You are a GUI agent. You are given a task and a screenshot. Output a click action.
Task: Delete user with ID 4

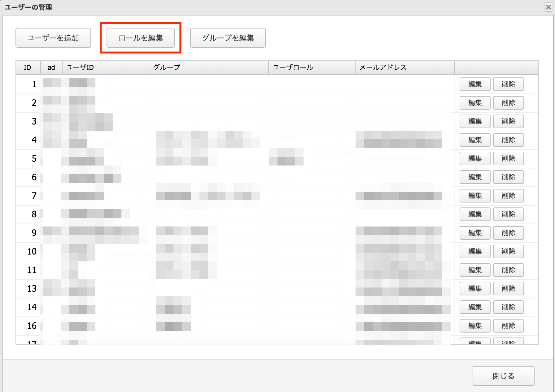click(x=509, y=140)
